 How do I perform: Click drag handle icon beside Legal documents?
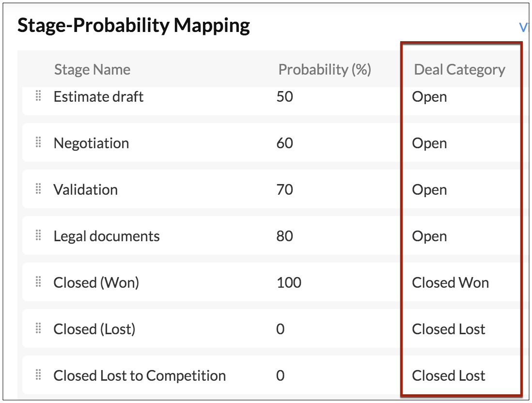click(38, 235)
